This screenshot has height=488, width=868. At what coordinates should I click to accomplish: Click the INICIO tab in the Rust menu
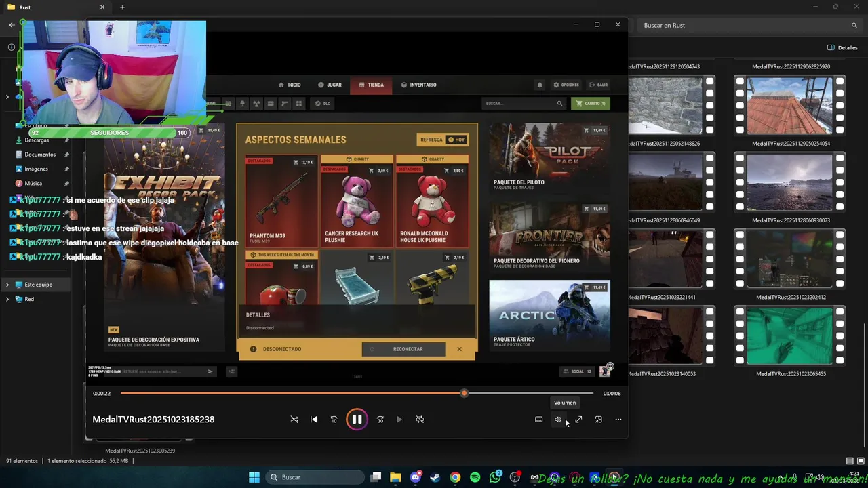pyautogui.click(x=290, y=85)
